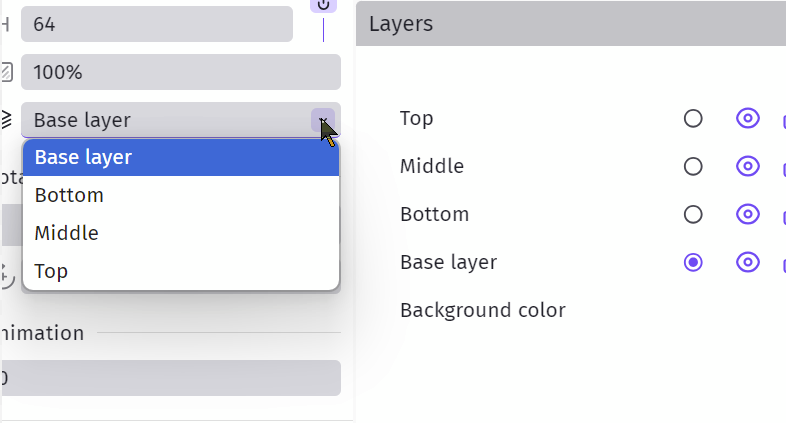Hide the Top layer with its eye icon
This screenshot has height=423, width=786.
pyautogui.click(x=747, y=118)
